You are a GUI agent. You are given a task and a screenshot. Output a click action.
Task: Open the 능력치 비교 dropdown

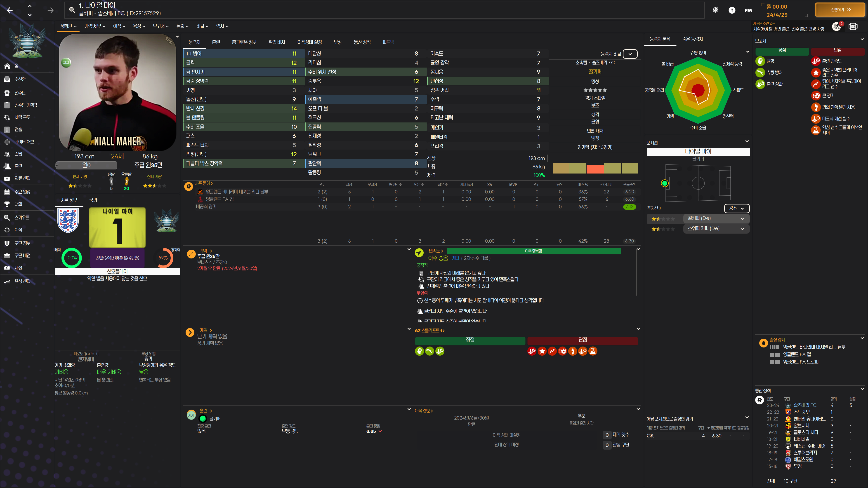(630, 54)
